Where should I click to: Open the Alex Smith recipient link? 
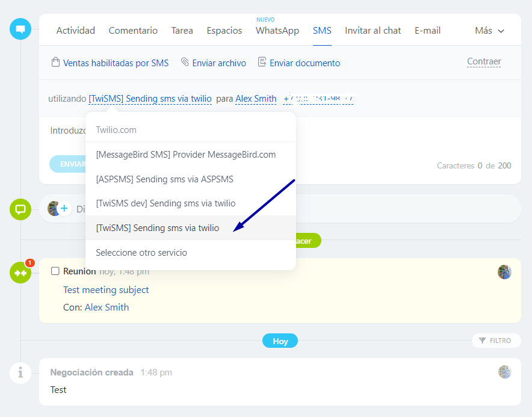256,99
